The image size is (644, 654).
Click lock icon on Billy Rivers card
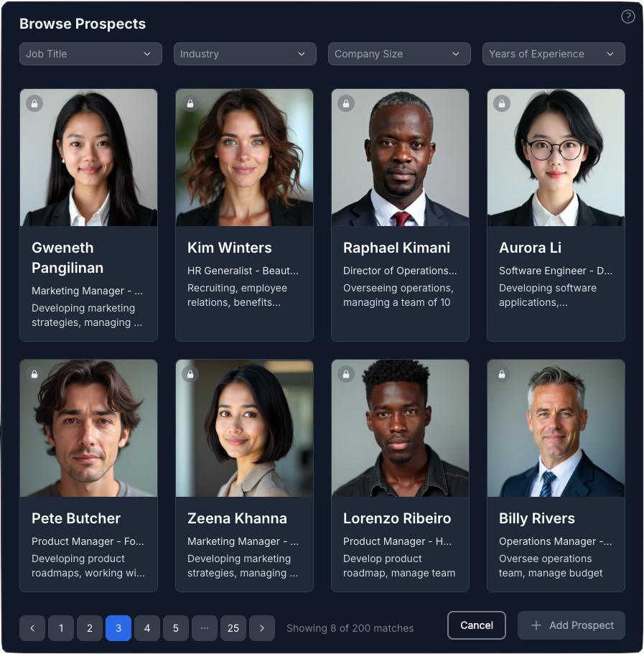(x=502, y=374)
